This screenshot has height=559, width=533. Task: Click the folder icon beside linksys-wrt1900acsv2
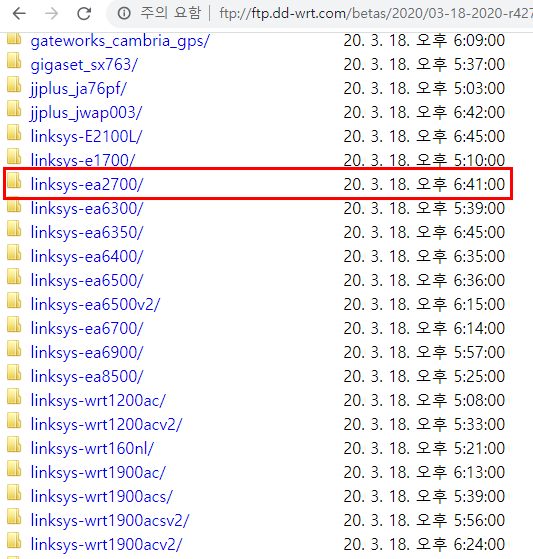pos(14,516)
